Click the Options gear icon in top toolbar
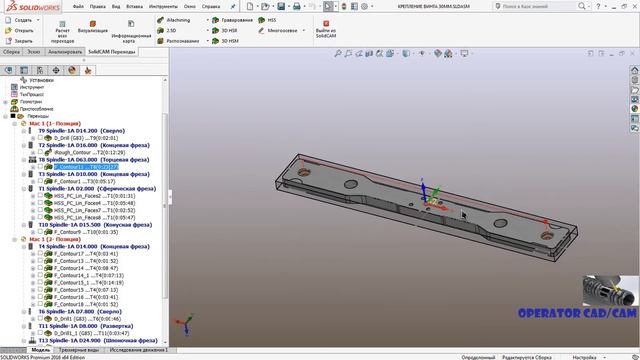640x360 pixels. pyautogui.click(x=364, y=6)
